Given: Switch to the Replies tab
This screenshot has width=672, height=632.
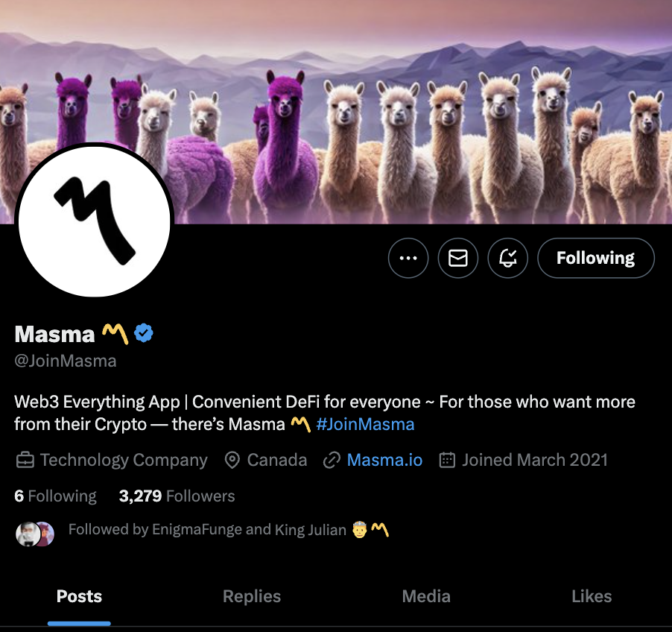Looking at the screenshot, I should coord(252,596).
